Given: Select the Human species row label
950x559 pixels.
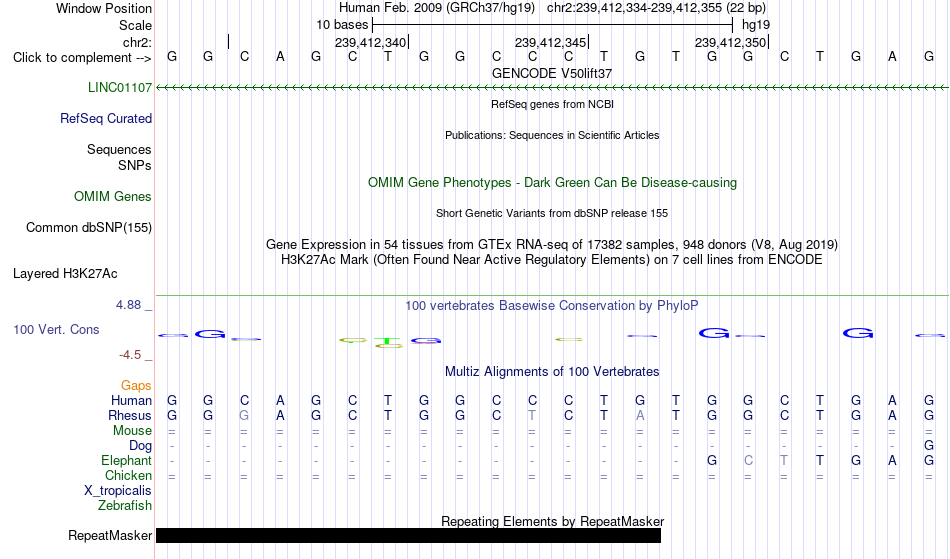Looking at the screenshot, I should (x=131, y=400).
